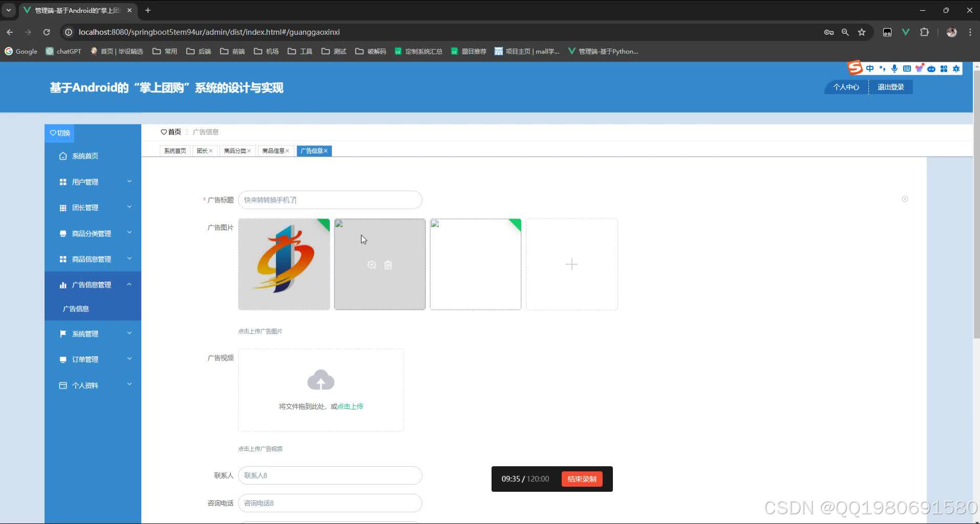980x524 pixels.
Task: Click the 商品信息管理 sidebar icon
Action: [63, 259]
